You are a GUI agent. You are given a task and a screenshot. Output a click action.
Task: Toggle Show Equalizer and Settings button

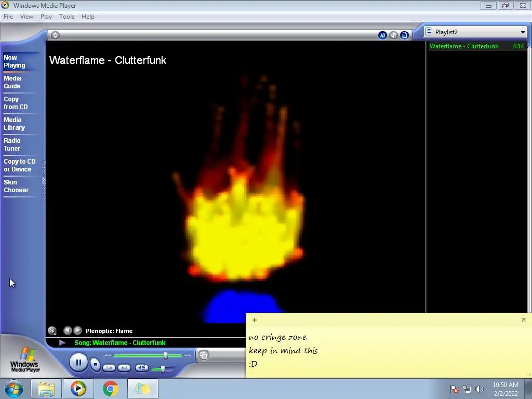point(393,35)
